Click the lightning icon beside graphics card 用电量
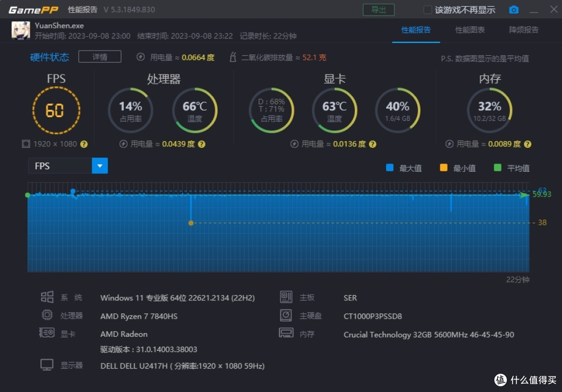This screenshot has width=562, height=392. coord(294,144)
